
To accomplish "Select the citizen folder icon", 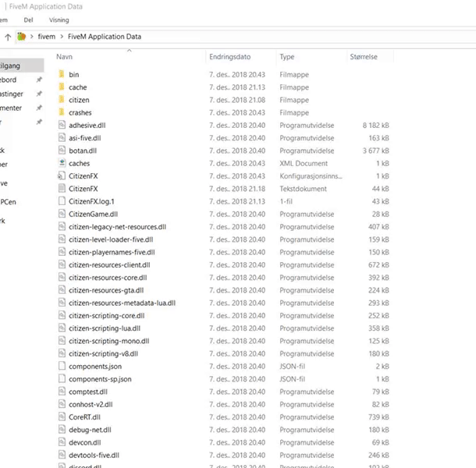I will click(62, 100).
